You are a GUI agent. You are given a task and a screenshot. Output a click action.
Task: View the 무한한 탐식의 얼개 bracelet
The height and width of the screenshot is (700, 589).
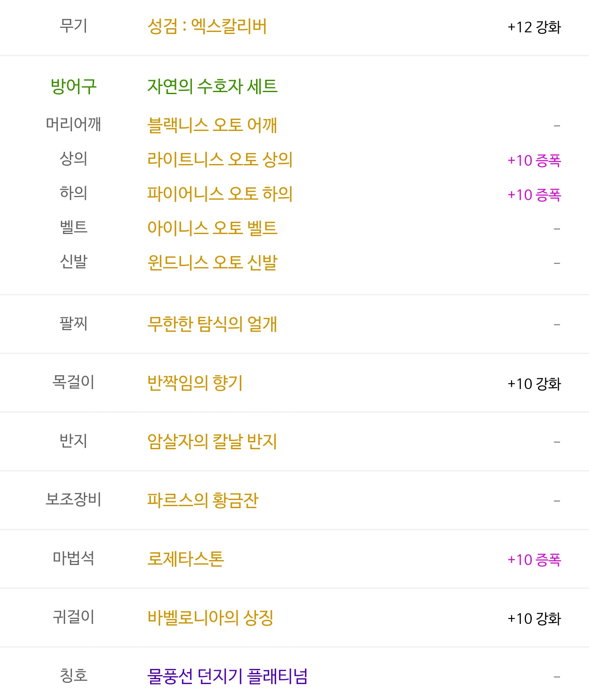[212, 324]
